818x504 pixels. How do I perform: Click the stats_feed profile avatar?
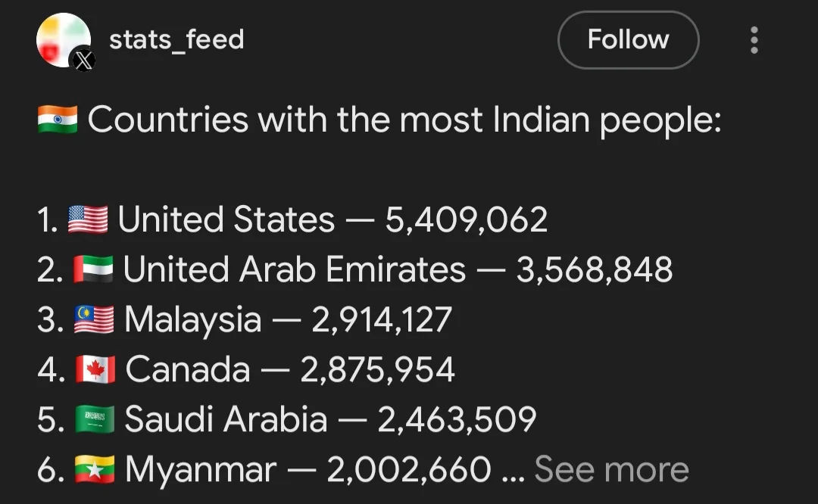[61, 39]
